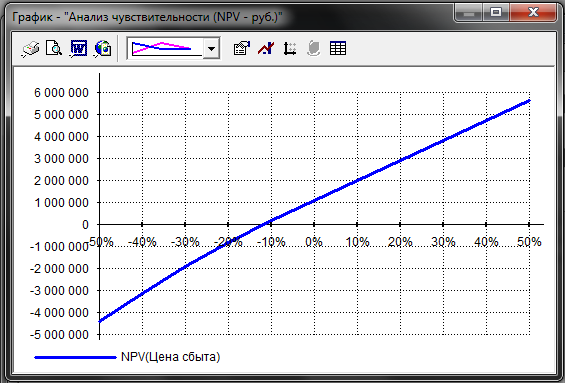Open print preview with the magnifier page icon
Viewport: 565px width, 383px height.
(x=54, y=48)
